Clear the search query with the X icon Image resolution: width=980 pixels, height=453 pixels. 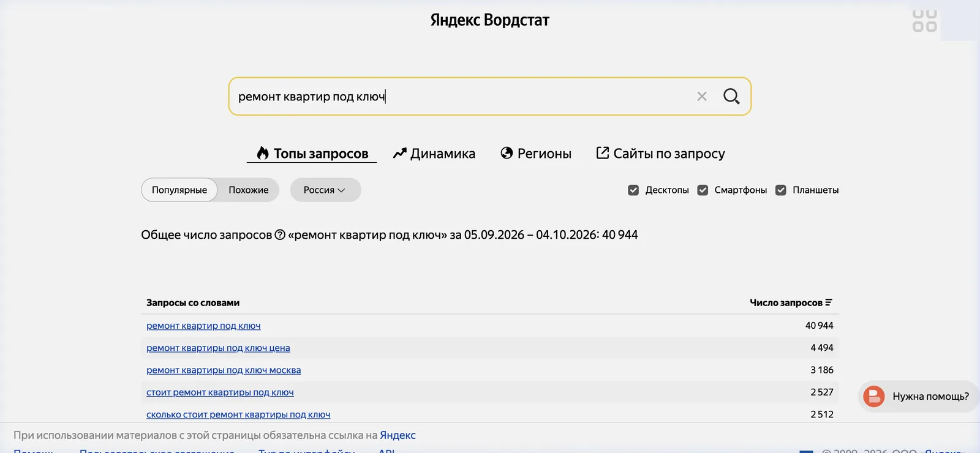point(702,97)
